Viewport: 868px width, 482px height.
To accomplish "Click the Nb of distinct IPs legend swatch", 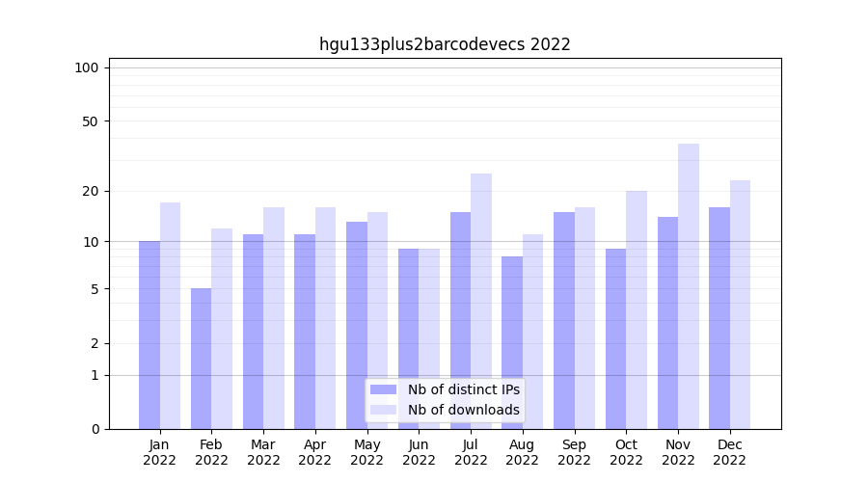I will (x=383, y=389).
